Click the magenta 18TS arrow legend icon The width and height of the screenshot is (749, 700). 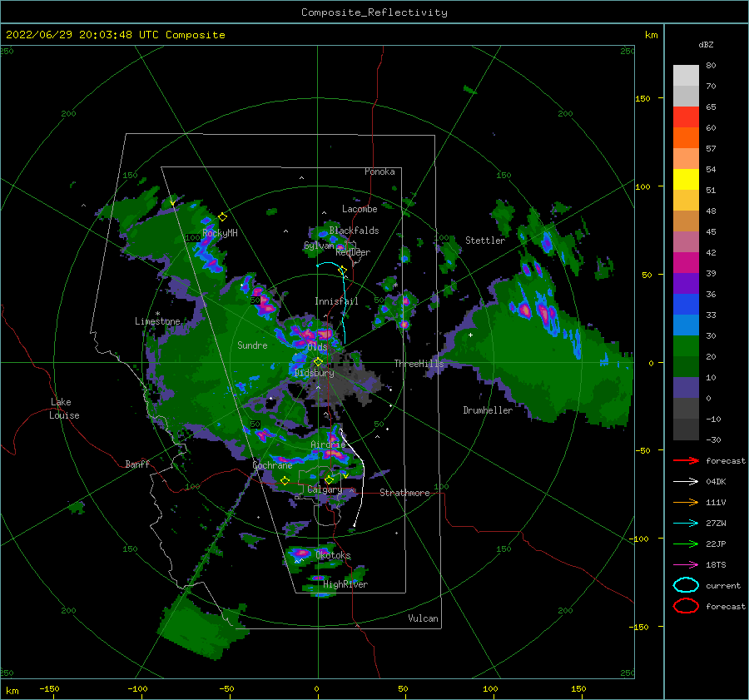686,565
